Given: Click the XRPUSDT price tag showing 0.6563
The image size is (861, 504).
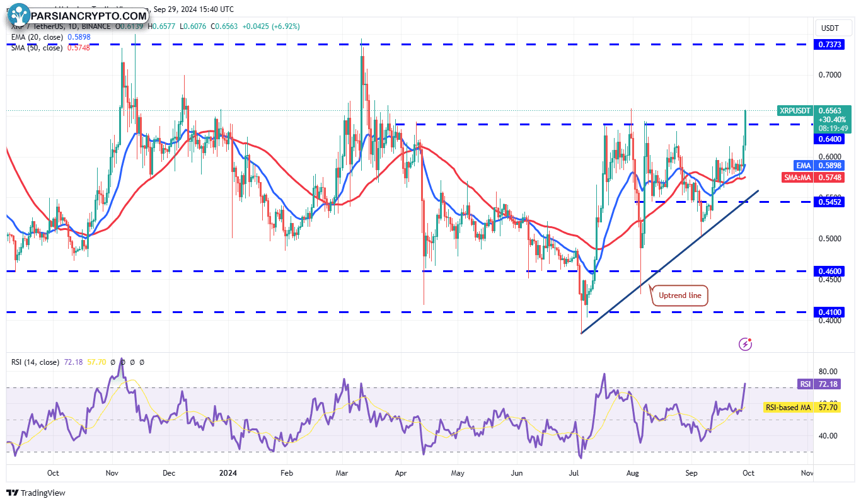Looking at the screenshot, I should 814,119.
